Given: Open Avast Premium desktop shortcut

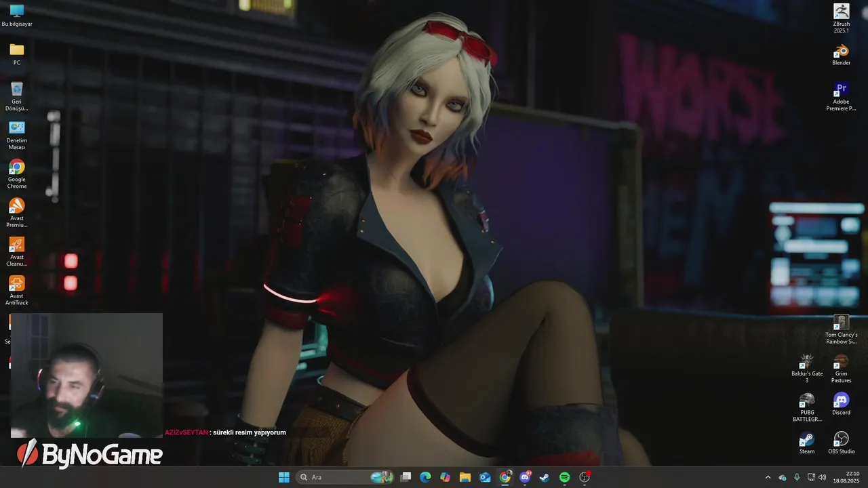Looking at the screenshot, I should (x=17, y=212).
